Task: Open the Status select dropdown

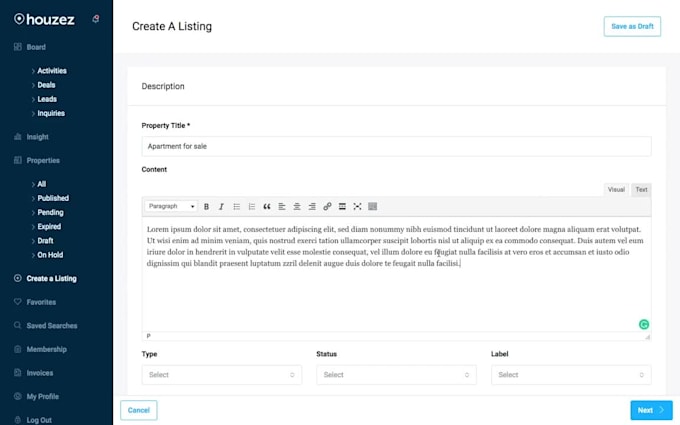Action: click(x=396, y=375)
